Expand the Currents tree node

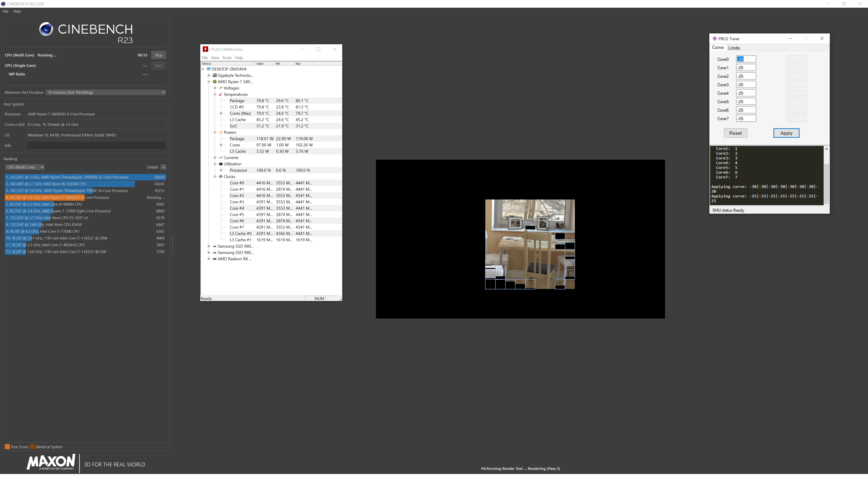215,158
